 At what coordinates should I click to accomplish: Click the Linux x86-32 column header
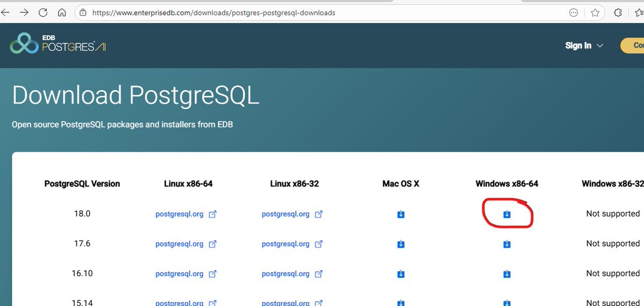[x=295, y=184]
